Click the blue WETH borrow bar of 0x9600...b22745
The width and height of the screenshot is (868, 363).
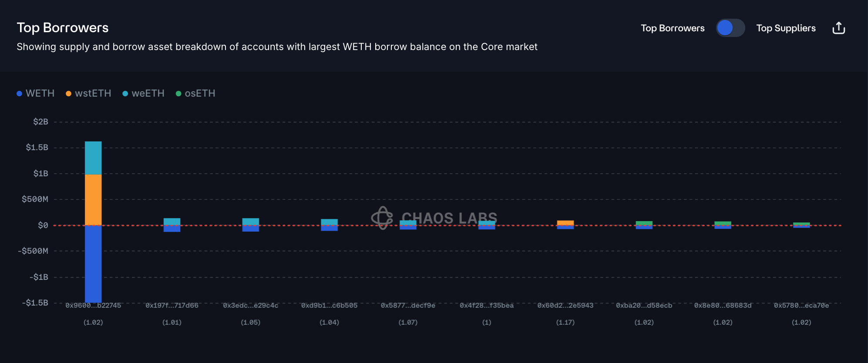93,264
